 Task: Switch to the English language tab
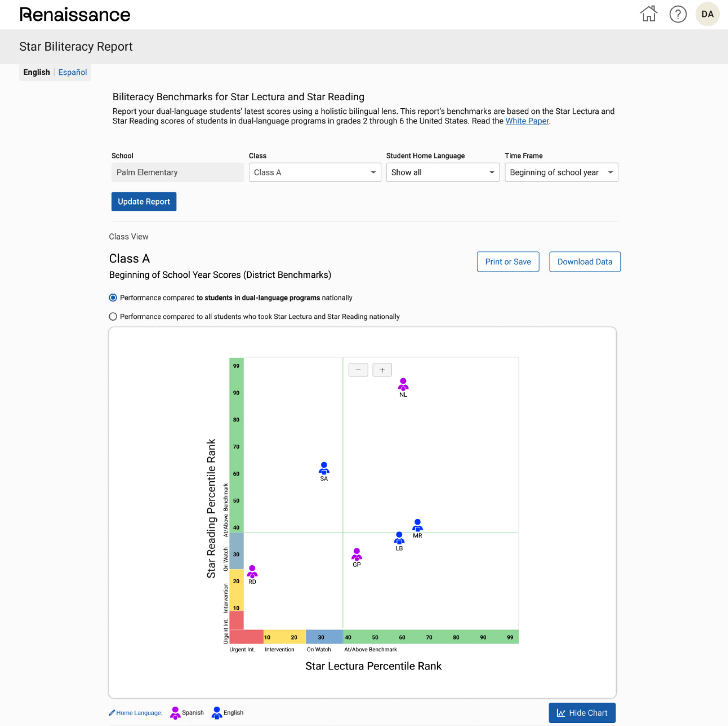pos(37,72)
